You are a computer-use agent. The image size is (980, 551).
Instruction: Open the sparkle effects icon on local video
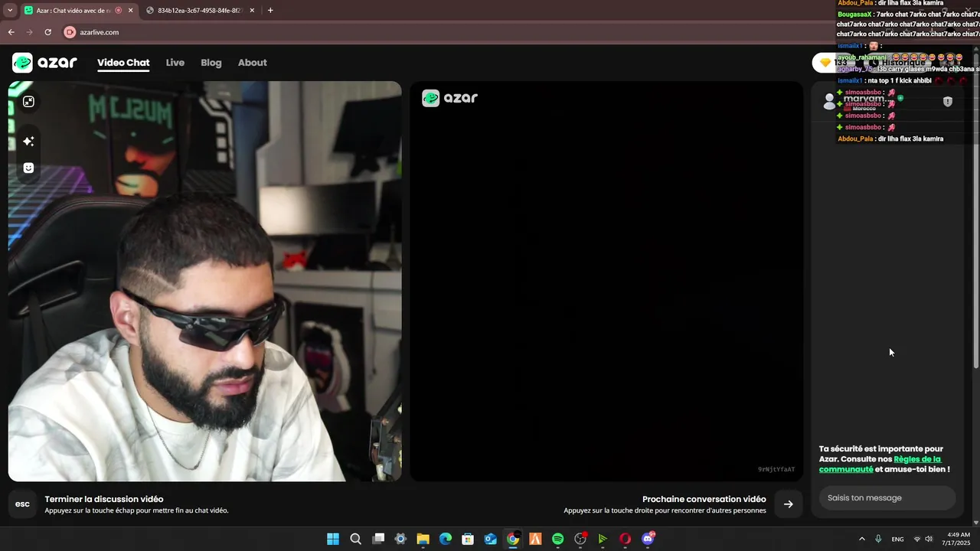28,142
